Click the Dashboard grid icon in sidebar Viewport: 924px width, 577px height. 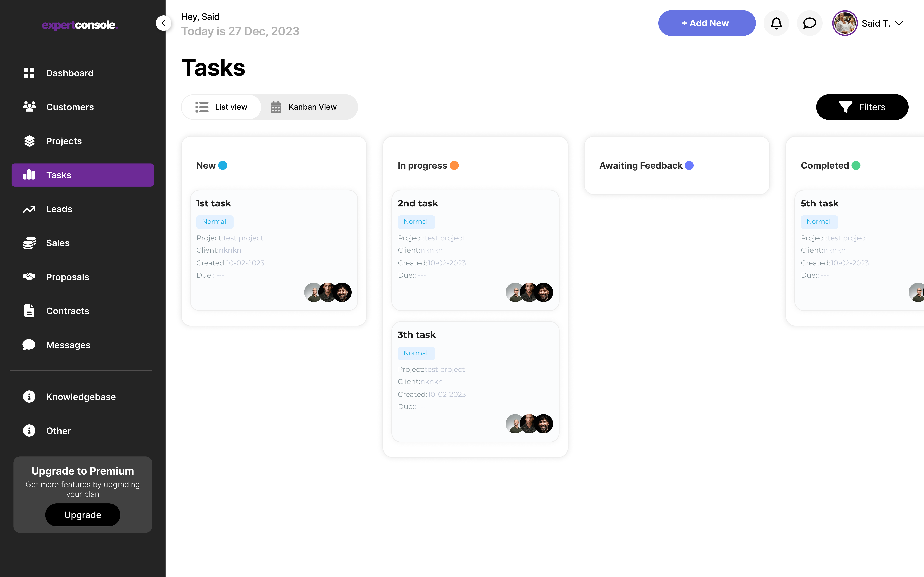29,73
